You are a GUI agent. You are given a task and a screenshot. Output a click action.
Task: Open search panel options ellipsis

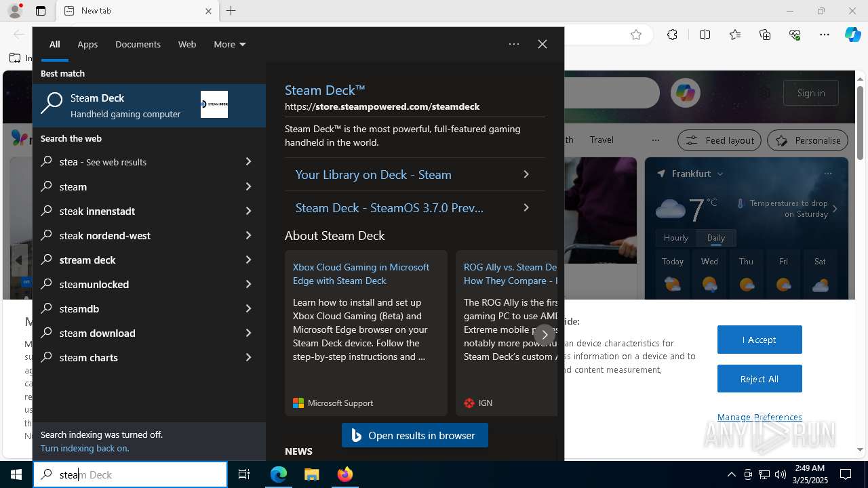pos(514,44)
